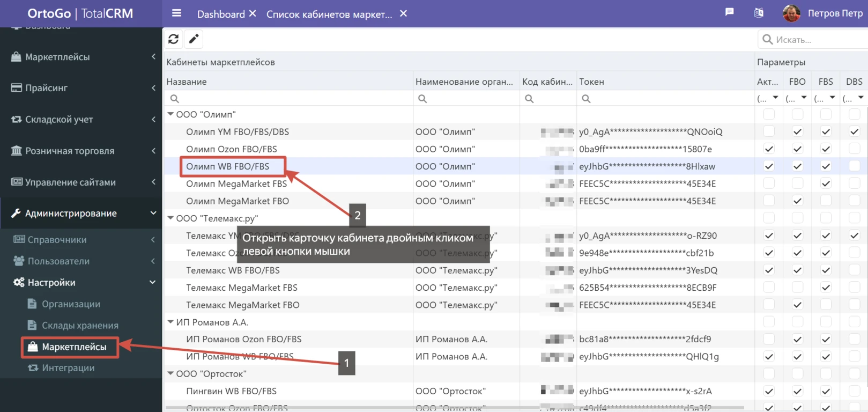Viewport: 868px width, 412px height.
Task: Toggle Акт checkbox for Олимп Ozon FBO/FBS row
Action: click(x=769, y=149)
